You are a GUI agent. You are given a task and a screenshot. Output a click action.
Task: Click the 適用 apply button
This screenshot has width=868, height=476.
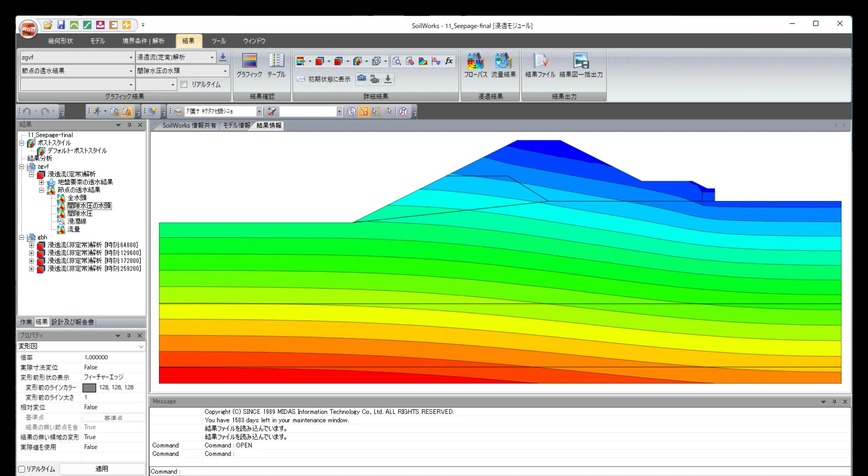tap(102, 469)
